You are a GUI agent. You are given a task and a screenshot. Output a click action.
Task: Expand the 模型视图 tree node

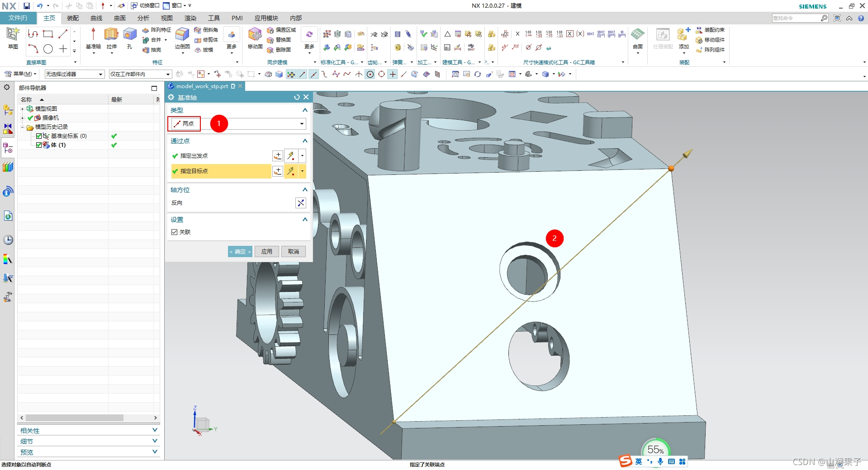pyautogui.click(x=22, y=109)
